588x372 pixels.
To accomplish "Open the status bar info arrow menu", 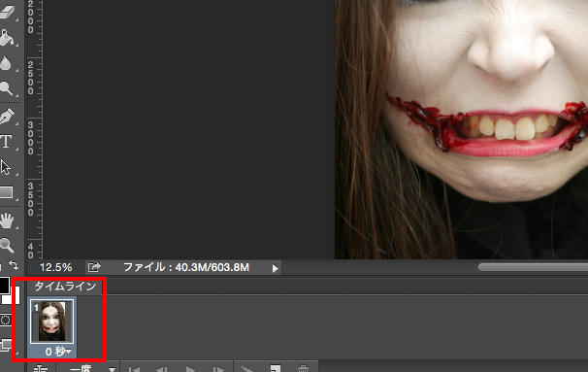I will pos(276,268).
